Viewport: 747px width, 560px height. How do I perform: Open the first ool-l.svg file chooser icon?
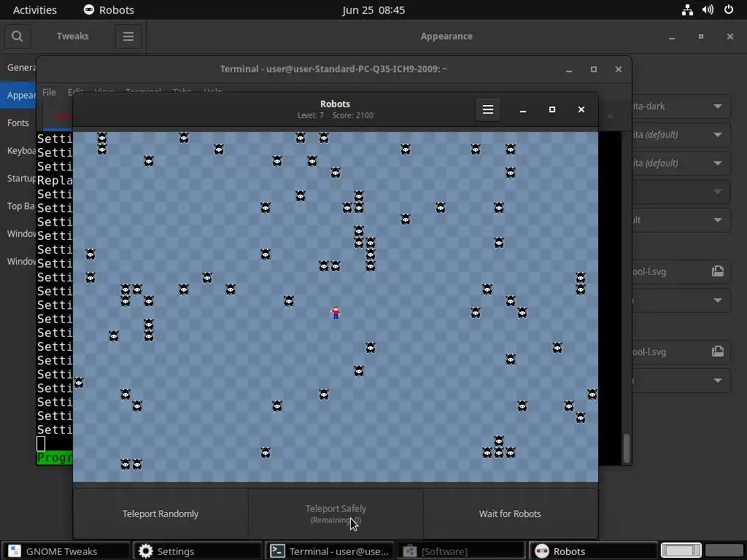tap(718, 271)
